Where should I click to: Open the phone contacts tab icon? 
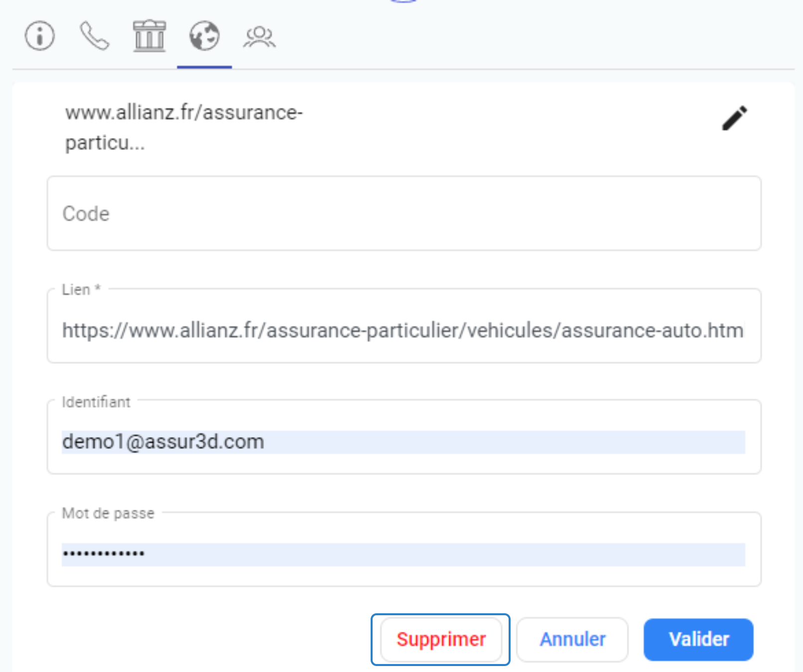click(95, 36)
